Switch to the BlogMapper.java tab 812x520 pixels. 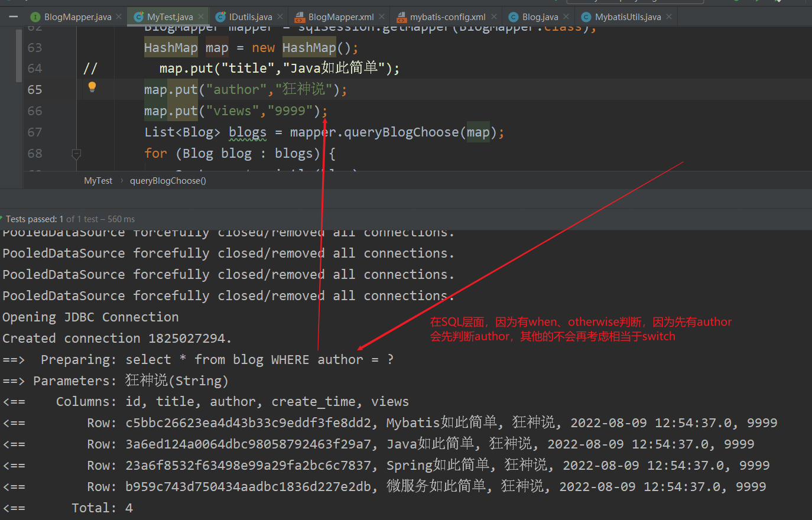pyautogui.click(x=77, y=17)
